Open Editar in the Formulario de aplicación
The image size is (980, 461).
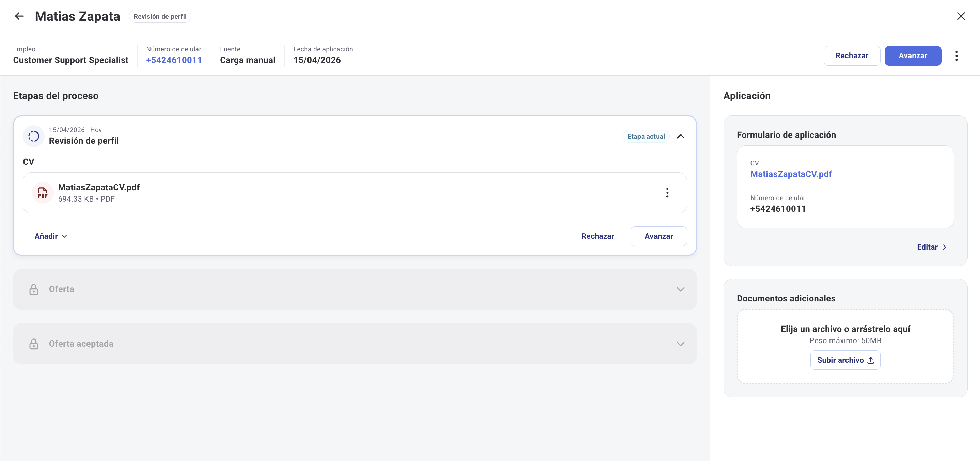click(x=931, y=247)
